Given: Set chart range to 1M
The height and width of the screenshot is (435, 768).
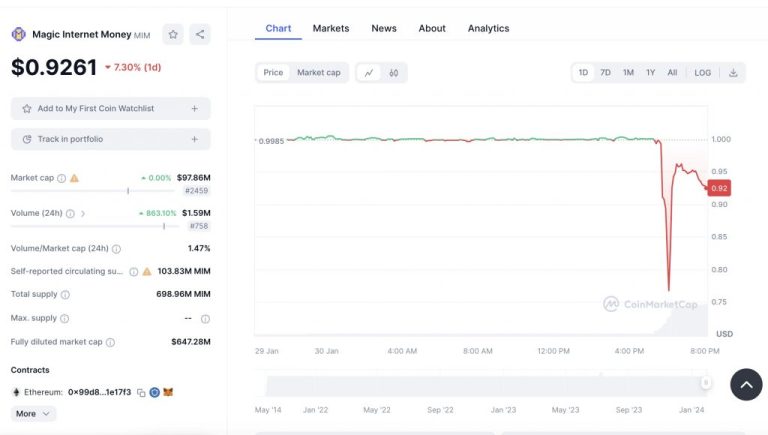Looking at the screenshot, I should 628,72.
